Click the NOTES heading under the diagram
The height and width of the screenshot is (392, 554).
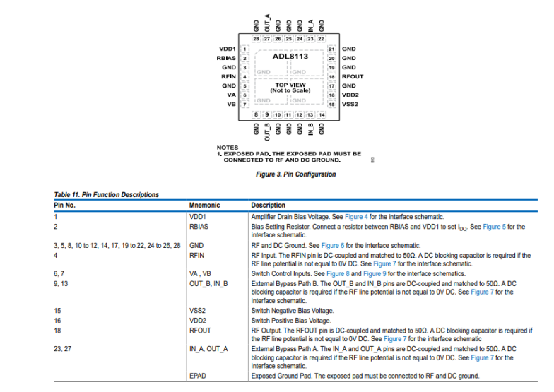pyautogui.click(x=228, y=147)
